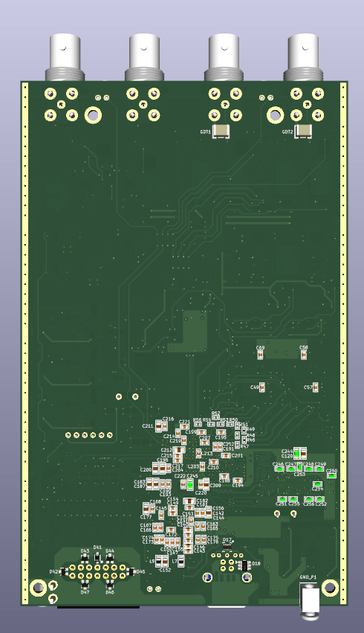Select the GDT2 gas discharge tube component

coord(303,131)
